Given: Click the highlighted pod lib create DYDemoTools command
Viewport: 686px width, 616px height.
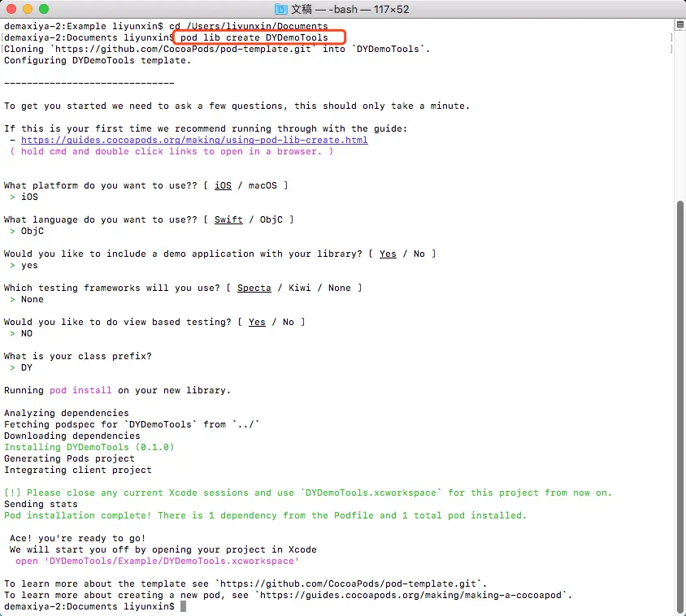Looking at the screenshot, I should tap(254, 37).
